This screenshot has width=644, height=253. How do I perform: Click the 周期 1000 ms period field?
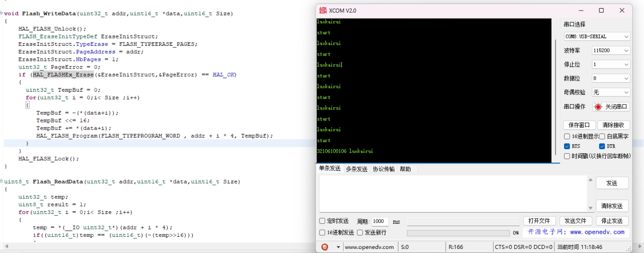pyautogui.click(x=380, y=221)
